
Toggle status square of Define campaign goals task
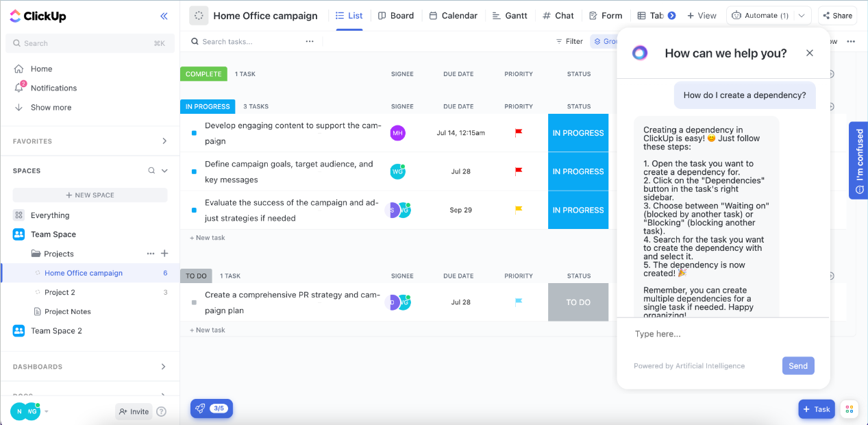tap(195, 171)
